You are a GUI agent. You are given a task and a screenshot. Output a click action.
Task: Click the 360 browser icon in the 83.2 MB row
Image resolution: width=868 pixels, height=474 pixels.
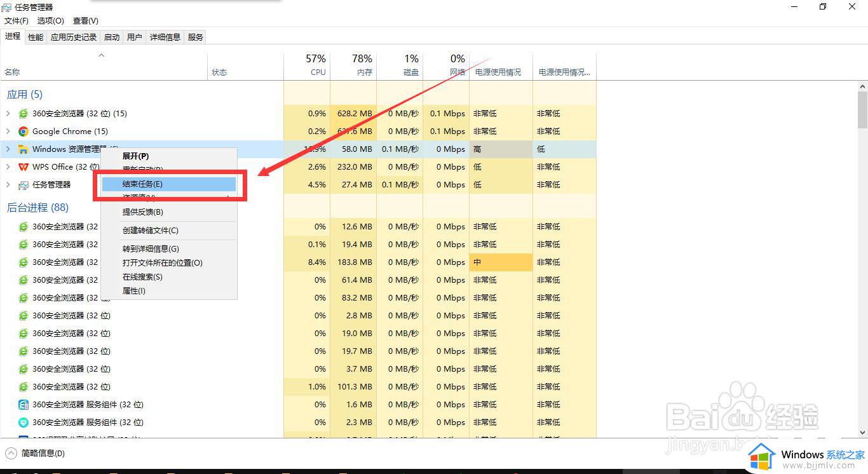click(x=24, y=298)
